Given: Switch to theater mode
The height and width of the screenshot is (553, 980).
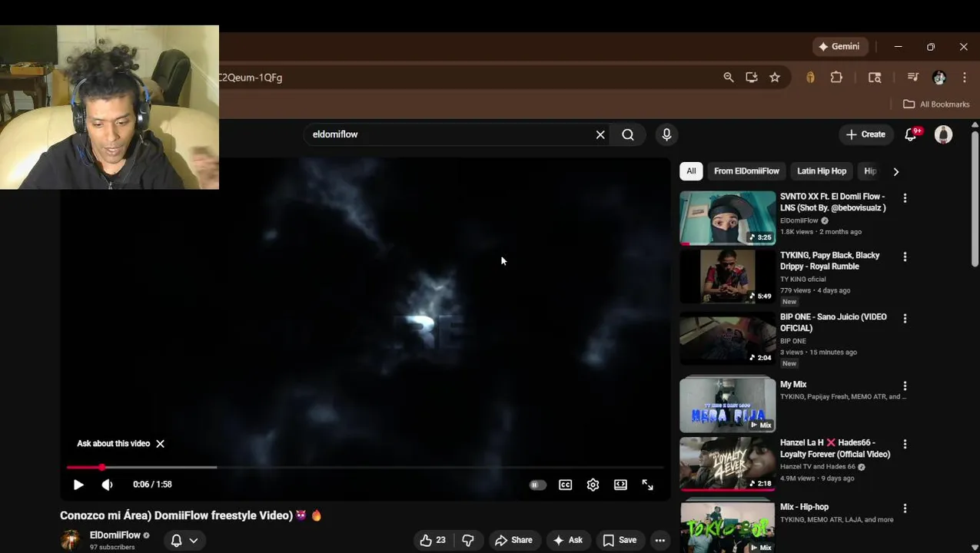Looking at the screenshot, I should point(620,485).
